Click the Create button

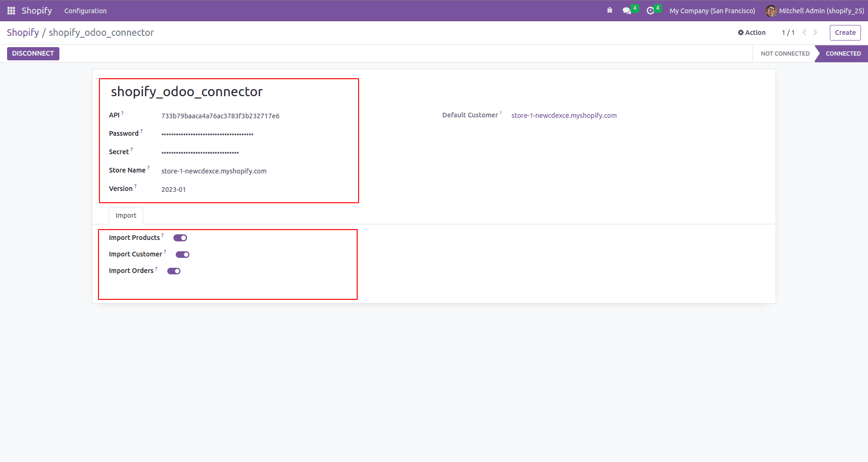point(845,33)
